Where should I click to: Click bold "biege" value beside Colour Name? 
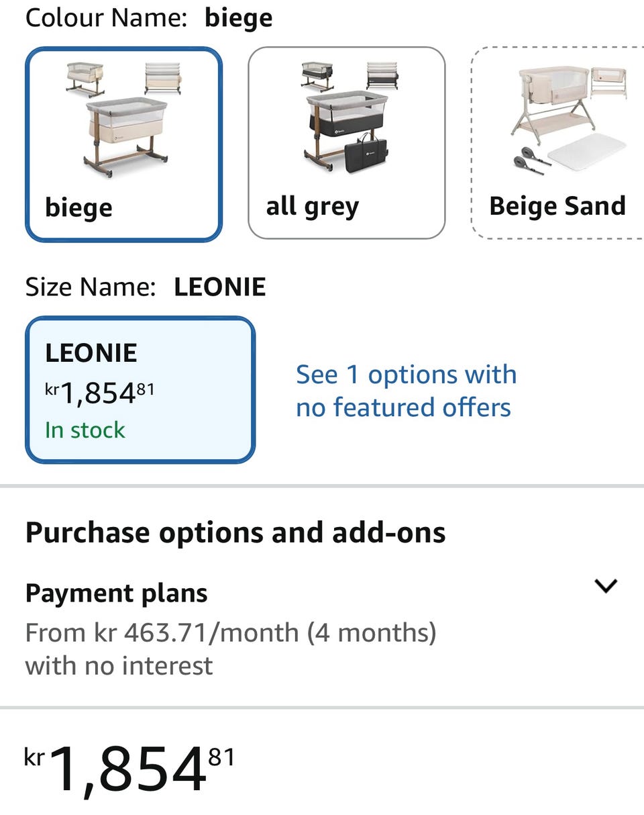pyautogui.click(x=239, y=18)
